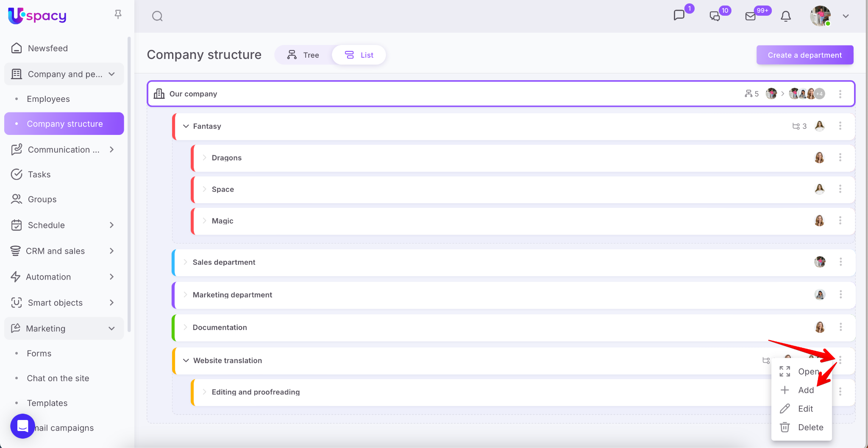Open the profile dropdown arrow
This screenshot has width=868, height=448.
846,16
